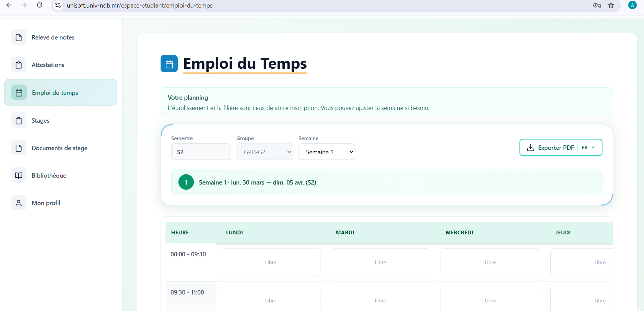The image size is (644, 311).
Task: Bookmark this page with star icon
Action: click(x=611, y=5)
